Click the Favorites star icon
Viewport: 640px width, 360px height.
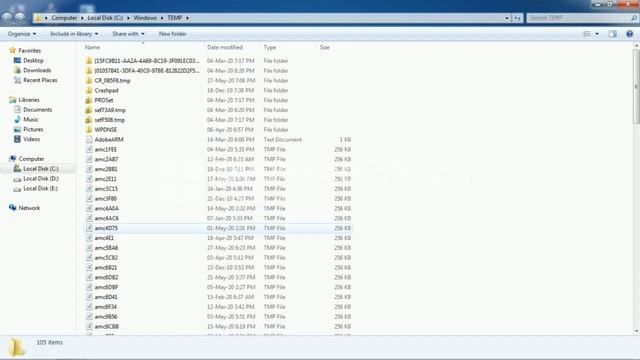coord(12,50)
